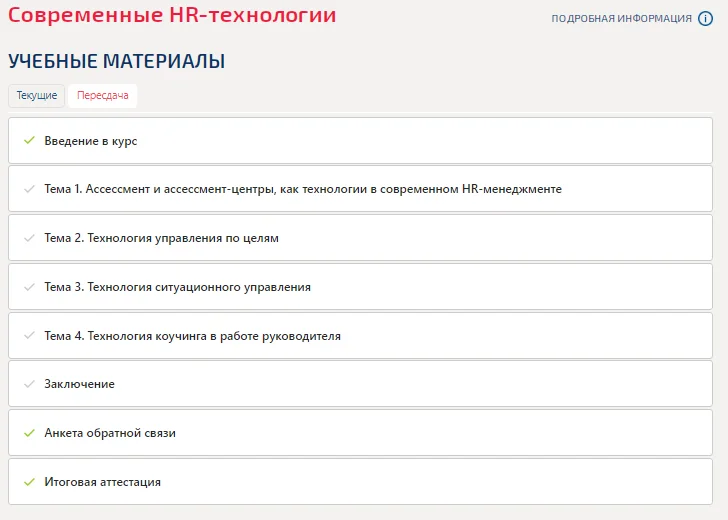
Task: Expand Тема 4. Технология коучинга в работе руководителя
Action: pos(360,336)
